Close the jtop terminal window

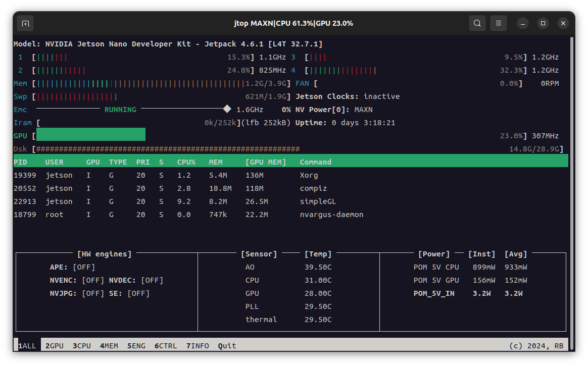pyautogui.click(x=563, y=23)
